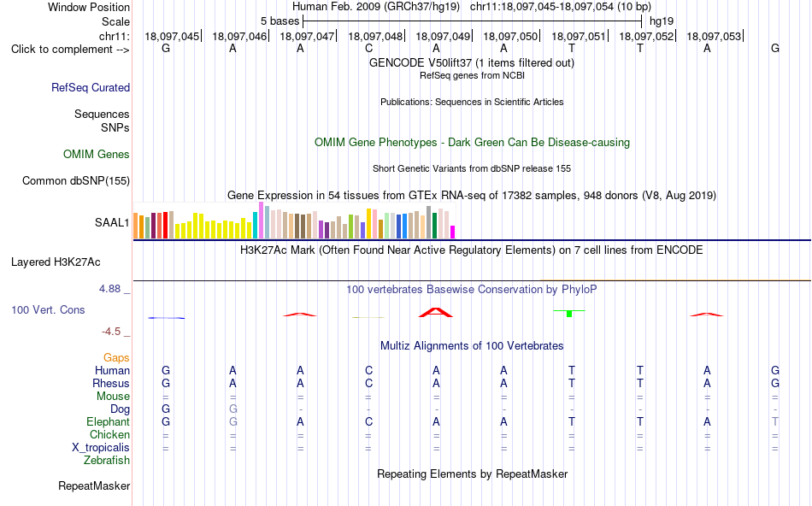
Task: Select the Rhesus species label
Action: pos(111,383)
